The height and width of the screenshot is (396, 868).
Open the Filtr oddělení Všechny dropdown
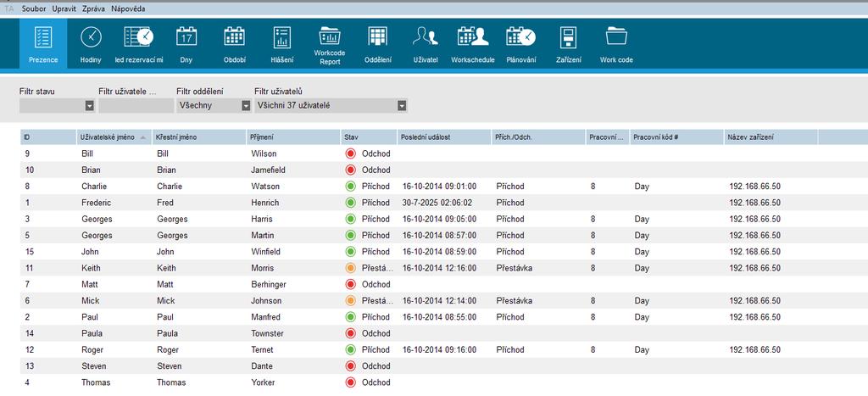(x=247, y=106)
